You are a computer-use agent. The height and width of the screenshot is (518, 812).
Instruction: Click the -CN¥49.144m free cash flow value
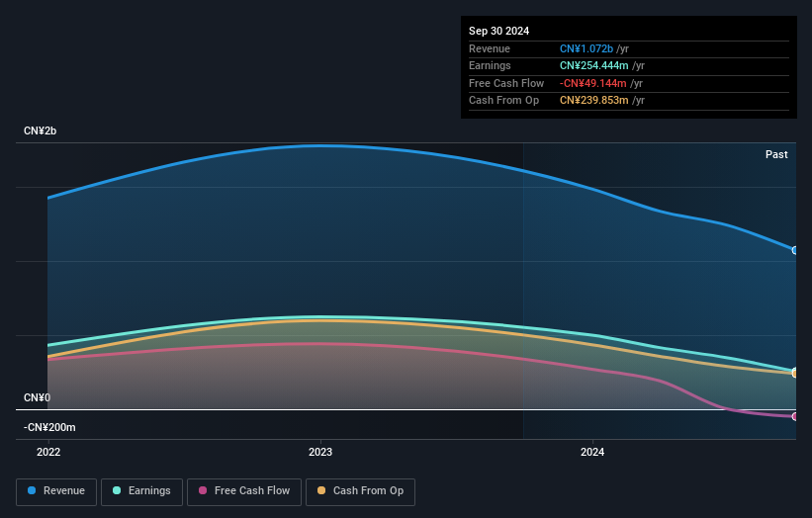click(x=593, y=83)
